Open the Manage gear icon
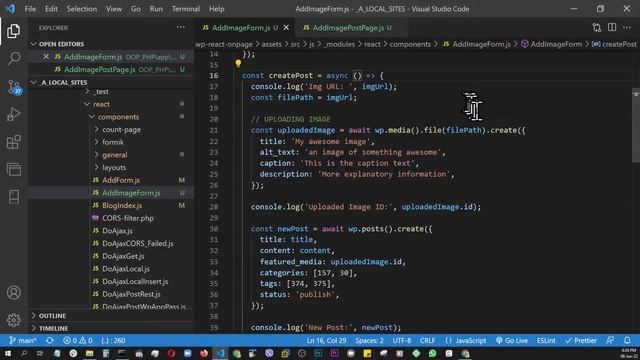This screenshot has width=640, height=360. pos(13,320)
